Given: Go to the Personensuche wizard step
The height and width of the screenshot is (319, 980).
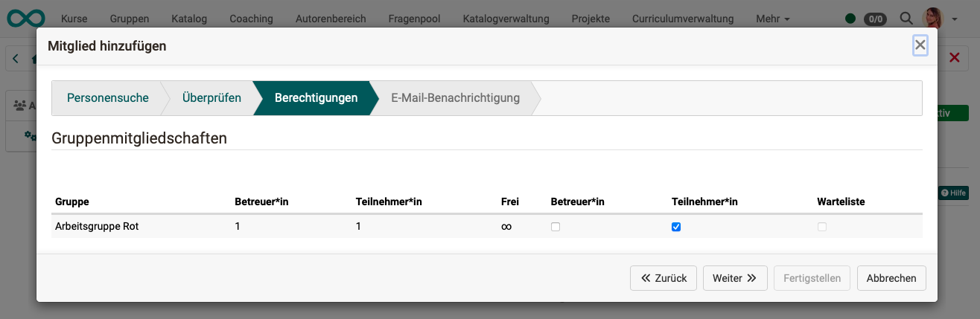Looking at the screenshot, I should (x=108, y=98).
